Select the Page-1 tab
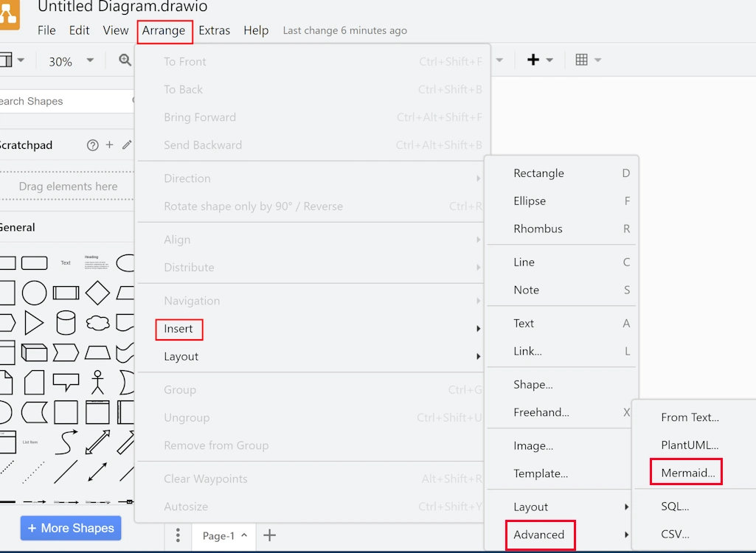This screenshot has width=756, height=553. point(223,535)
